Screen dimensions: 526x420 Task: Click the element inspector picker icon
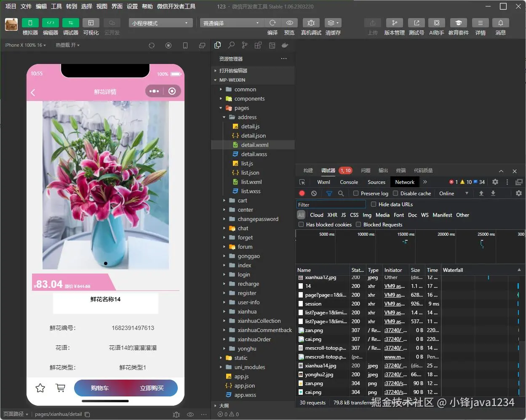pyautogui.click(x=302, y=182)
